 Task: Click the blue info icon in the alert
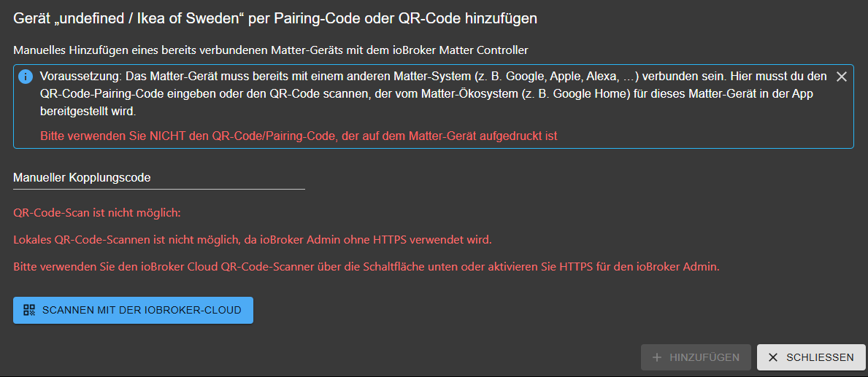click(x=26, y=77)
